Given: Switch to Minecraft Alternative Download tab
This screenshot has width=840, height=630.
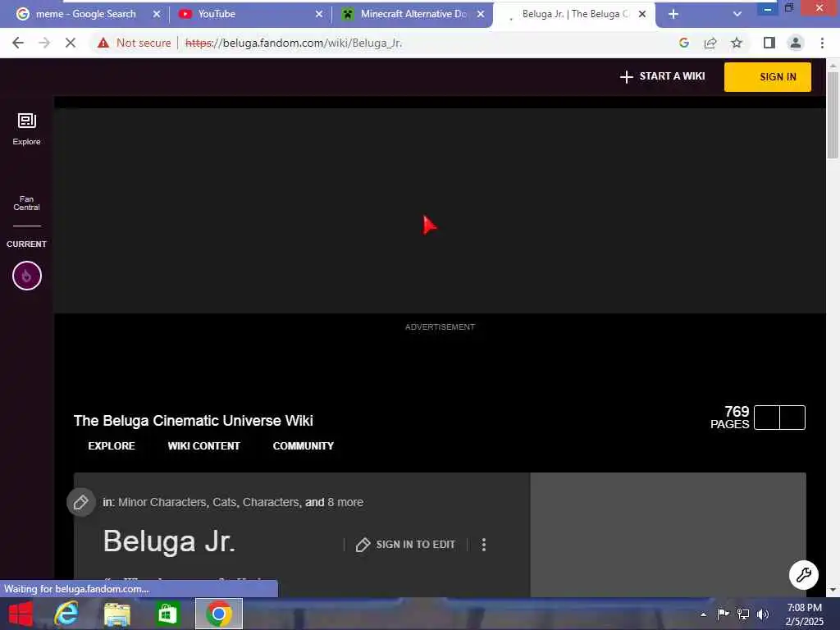Looking at the screenshot, I should [413, 14].
